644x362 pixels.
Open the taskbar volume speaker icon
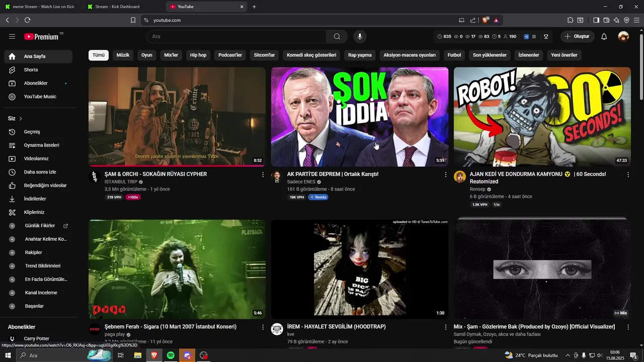coord(599,355)
